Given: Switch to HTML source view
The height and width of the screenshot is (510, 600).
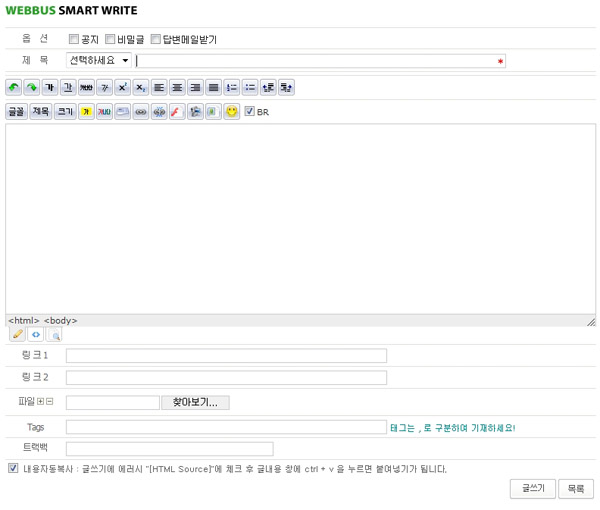Looking at the screenshot, I should [x=36, y=335].
